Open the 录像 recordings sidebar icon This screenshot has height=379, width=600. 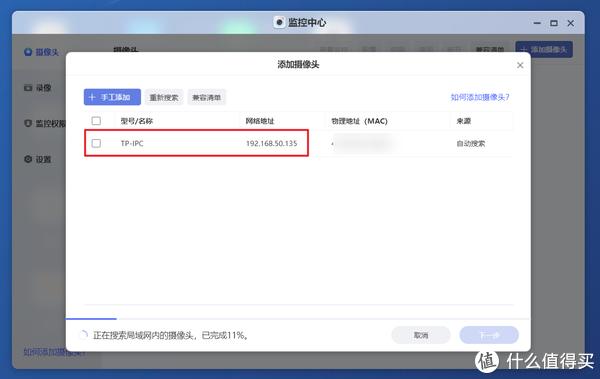(28, 88)
